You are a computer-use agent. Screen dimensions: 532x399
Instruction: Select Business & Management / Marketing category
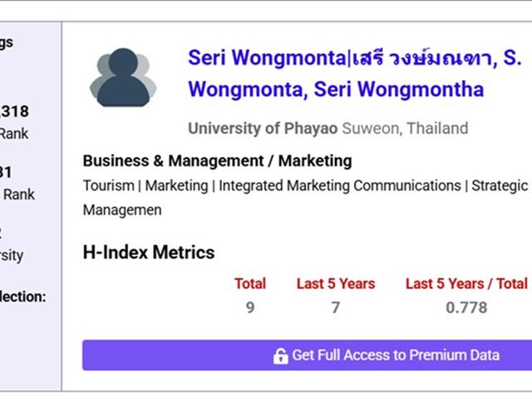217,160
